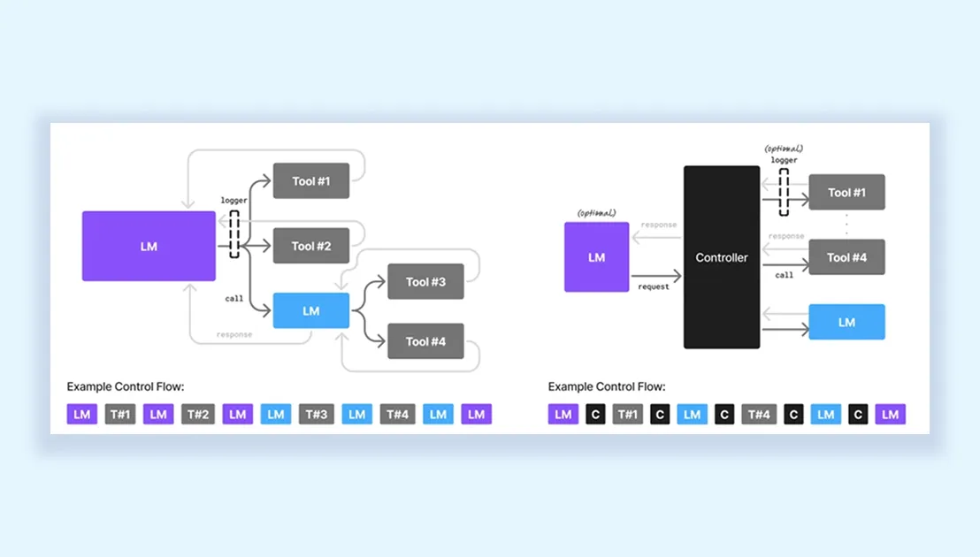Click the blue LM box right of the Controller

coord(846,322)
